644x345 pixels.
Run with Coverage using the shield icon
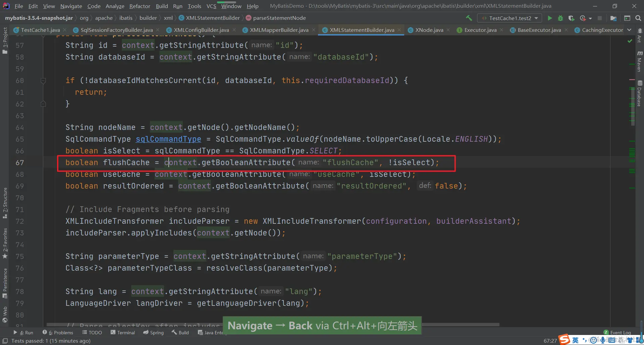tap(571, 18)
